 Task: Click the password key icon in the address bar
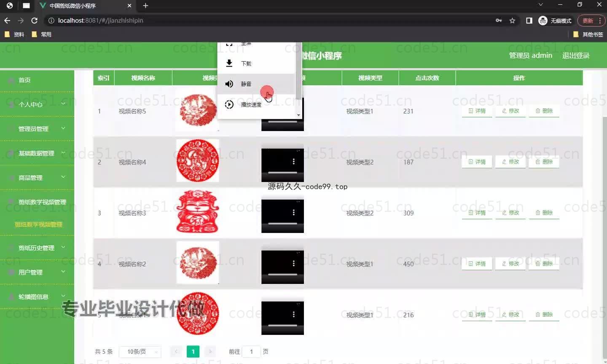click(499, 20)
